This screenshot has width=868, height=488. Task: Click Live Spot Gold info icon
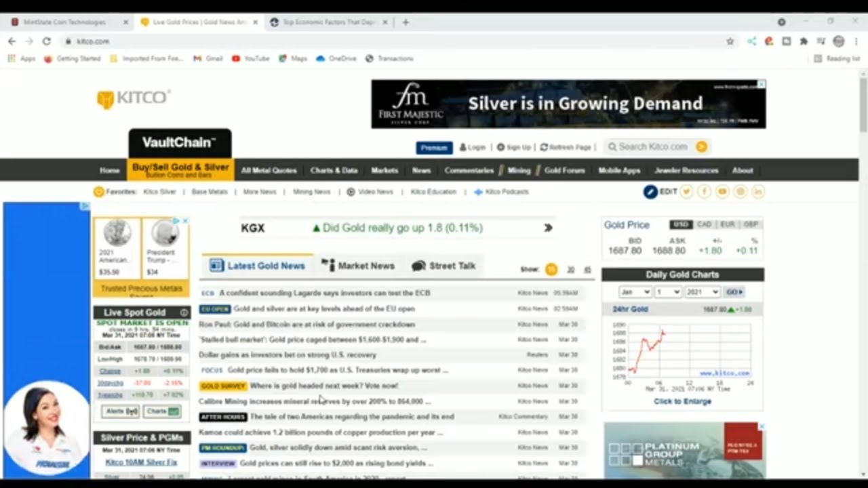pyautogui.click(x=184, y=312)
